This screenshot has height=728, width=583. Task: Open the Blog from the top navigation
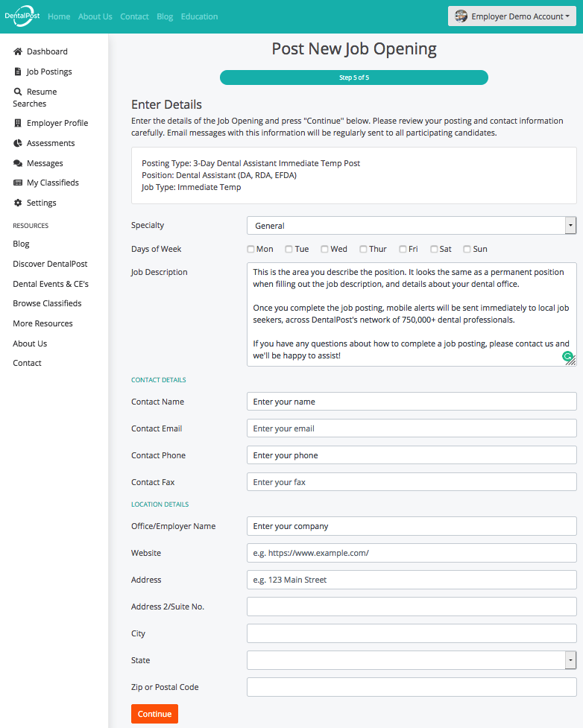tap(165, 16)
